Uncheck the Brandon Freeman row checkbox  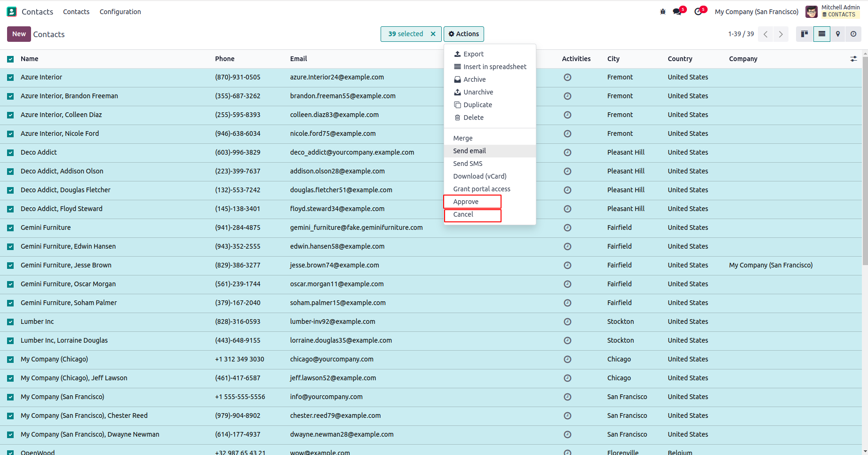click(10, 96)
